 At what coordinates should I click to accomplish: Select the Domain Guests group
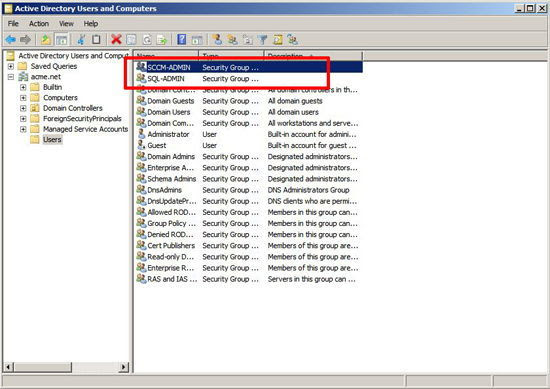click(170, 101)
